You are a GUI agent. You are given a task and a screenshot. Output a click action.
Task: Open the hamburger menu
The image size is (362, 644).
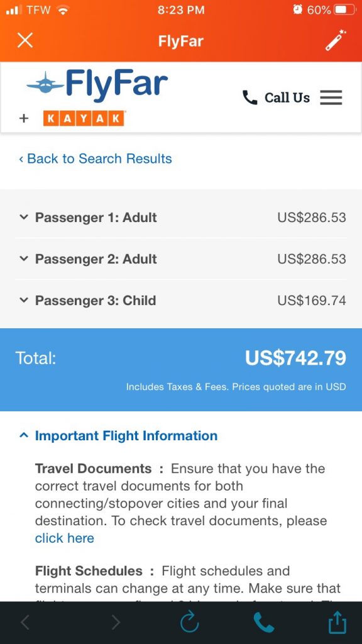[331, 97]
